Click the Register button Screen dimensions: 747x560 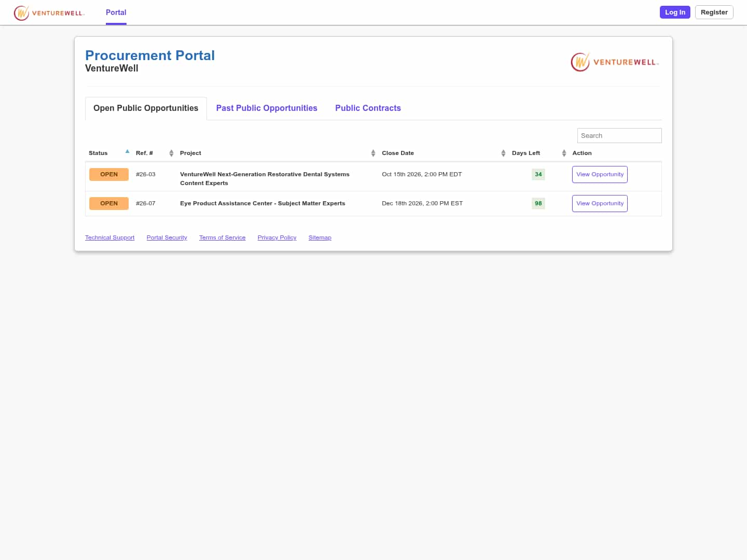pyautogui.click(x=714, y=12)
